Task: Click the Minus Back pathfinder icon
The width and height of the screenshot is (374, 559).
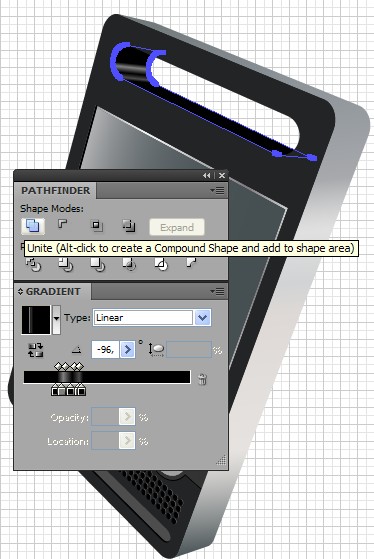Action: (191, 263)
